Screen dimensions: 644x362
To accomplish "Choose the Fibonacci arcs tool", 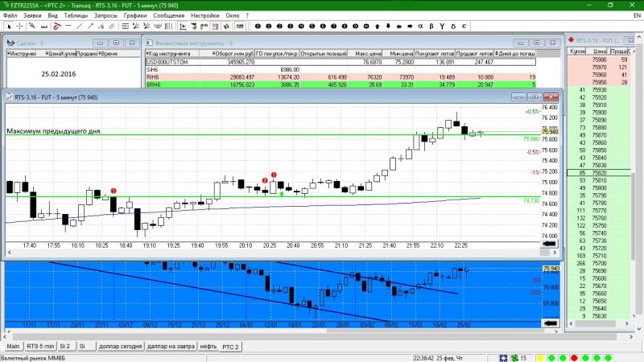I will click(158, 27).
